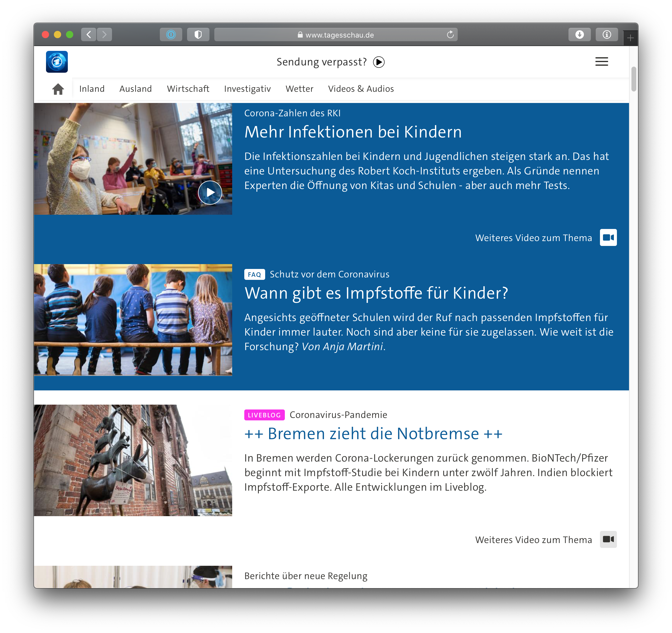Open the hamburger menu icon
Image resolution: width=672 pixels, height=633 pixels.
coord(601,61)
